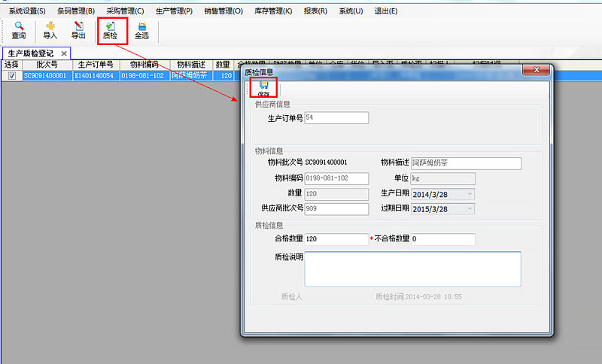
Task: Click the 全选 (Select All) toolbar icon
Action: [141, 30]
